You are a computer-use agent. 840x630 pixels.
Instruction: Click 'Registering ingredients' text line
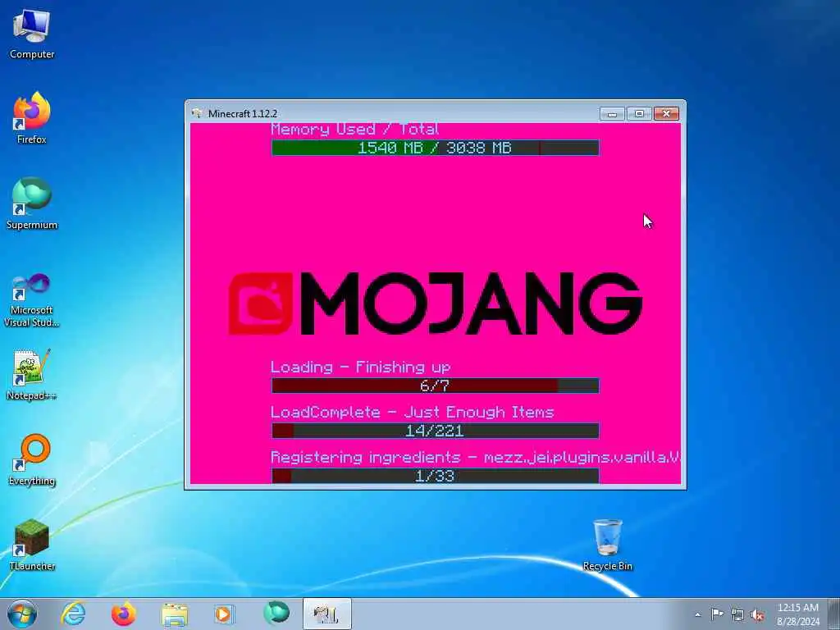click(x=476, y=458)
